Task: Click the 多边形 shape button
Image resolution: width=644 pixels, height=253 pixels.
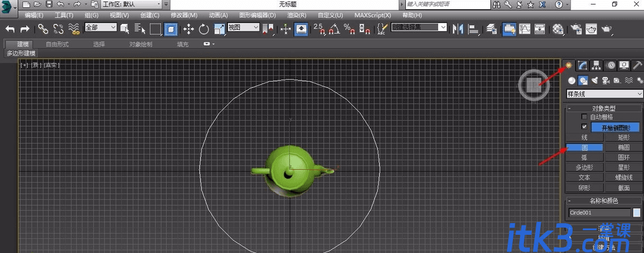Action: (x=584, y=167)
